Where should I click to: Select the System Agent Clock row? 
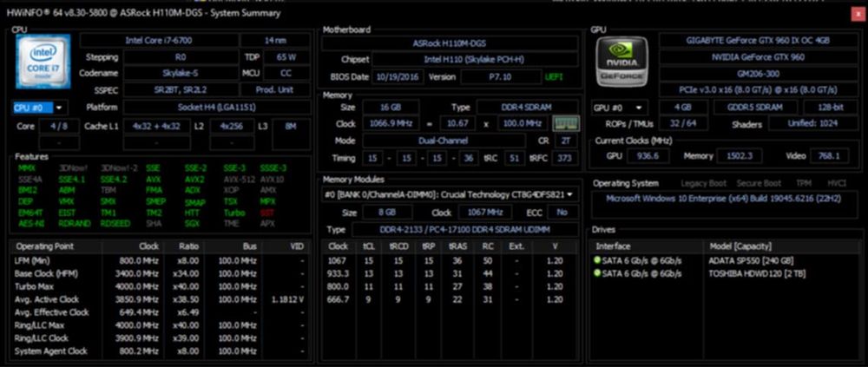161,351
